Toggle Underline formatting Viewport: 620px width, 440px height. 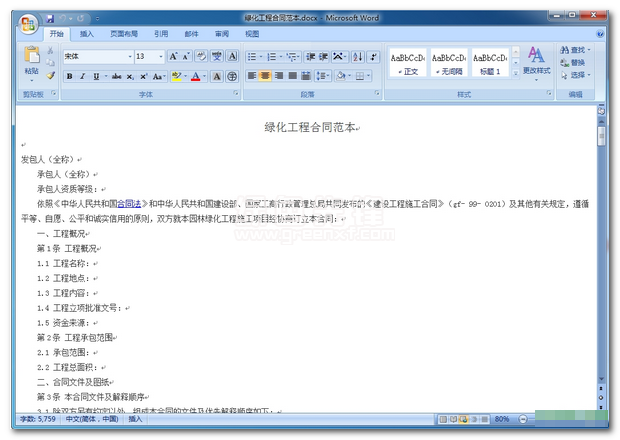tap(96, 77)
